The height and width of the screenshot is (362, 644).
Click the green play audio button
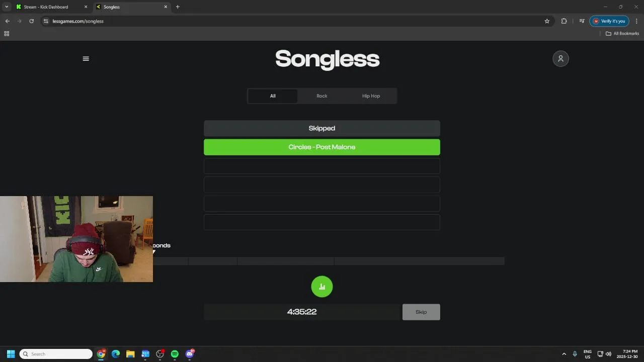pos(322,287)
